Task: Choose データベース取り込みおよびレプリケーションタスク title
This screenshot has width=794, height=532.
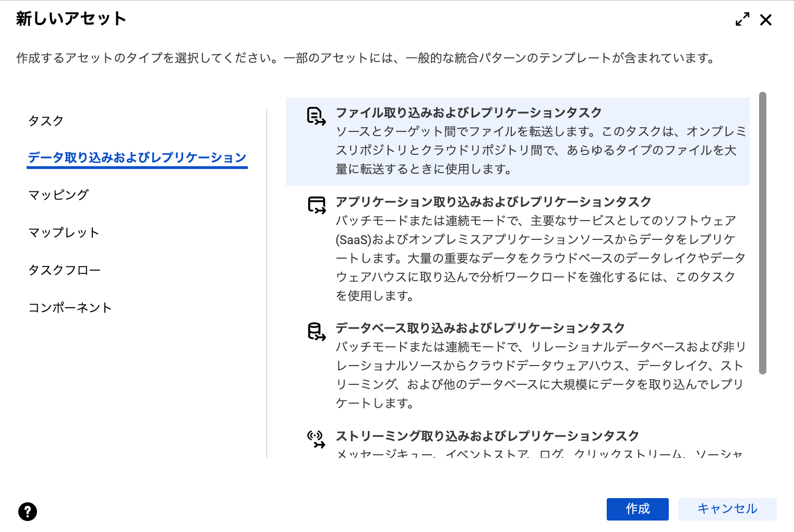Action: point(480,328)
